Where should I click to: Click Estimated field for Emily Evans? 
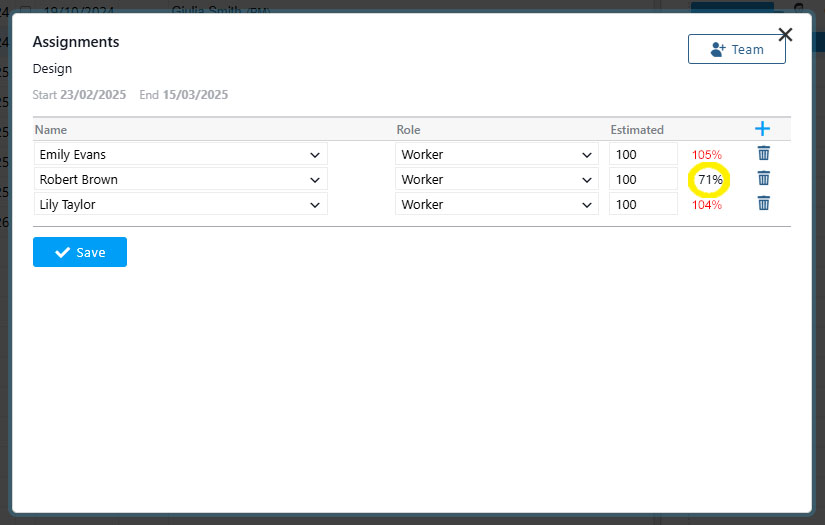click(643, 155)
